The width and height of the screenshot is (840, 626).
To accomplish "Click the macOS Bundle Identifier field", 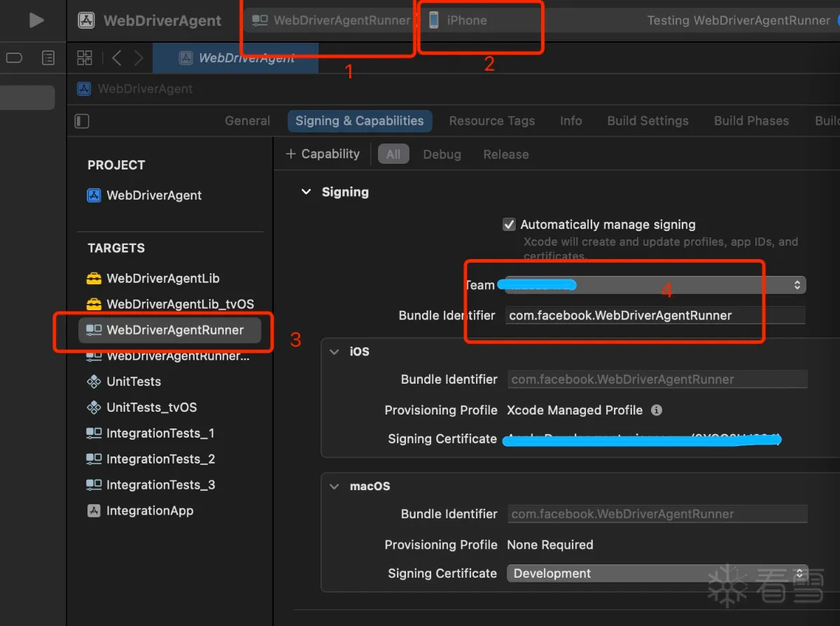I will click(x=657, y=514).
